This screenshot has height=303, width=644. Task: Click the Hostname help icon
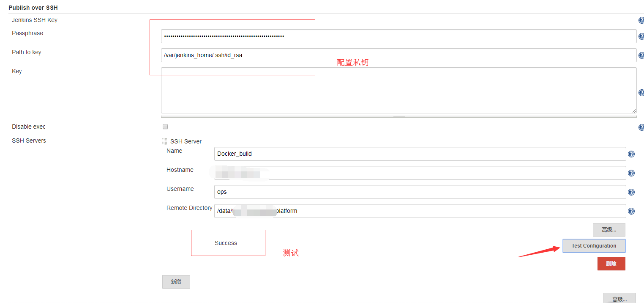[x=631, y=173]
